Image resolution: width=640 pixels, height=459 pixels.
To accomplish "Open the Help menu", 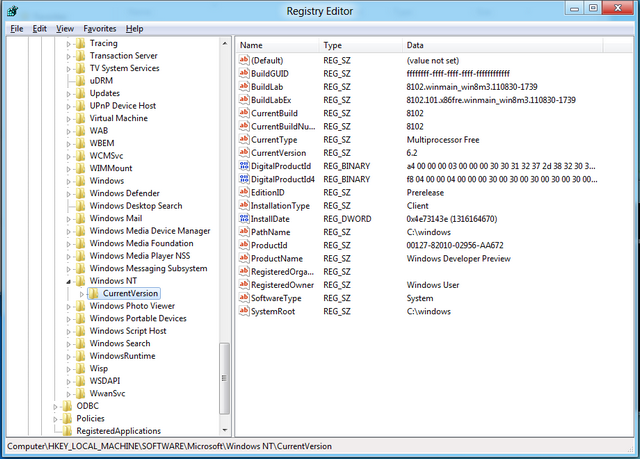I will click(134, 29).
